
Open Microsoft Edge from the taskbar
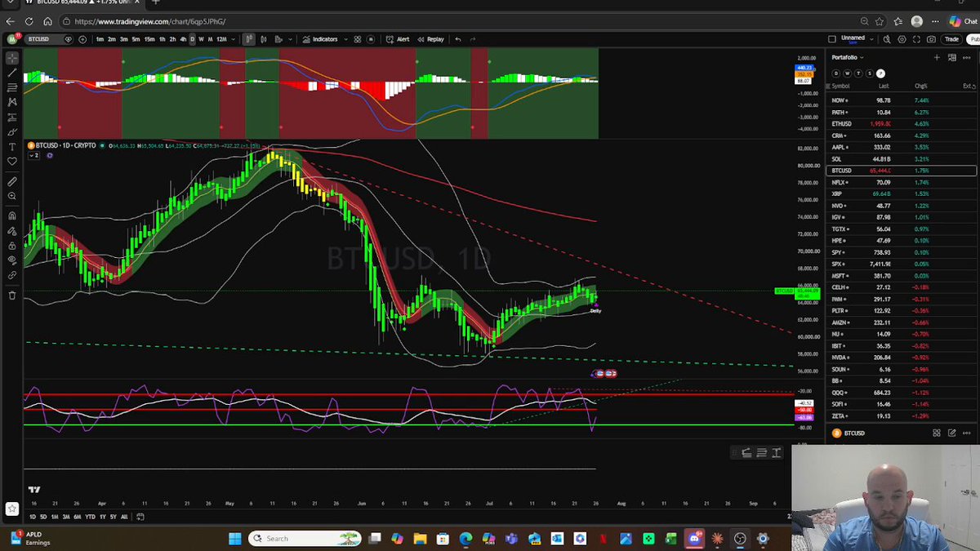[x=465, y=539]
